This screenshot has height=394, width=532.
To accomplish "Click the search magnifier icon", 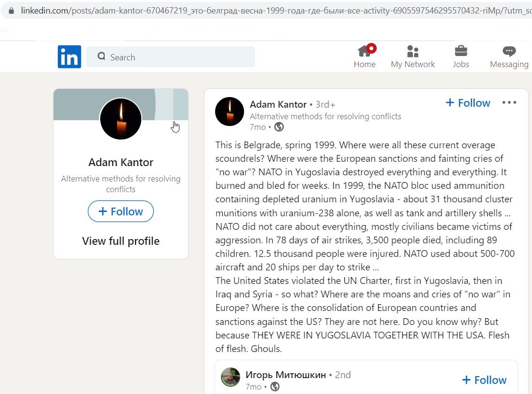I will [x=101, y=56].
